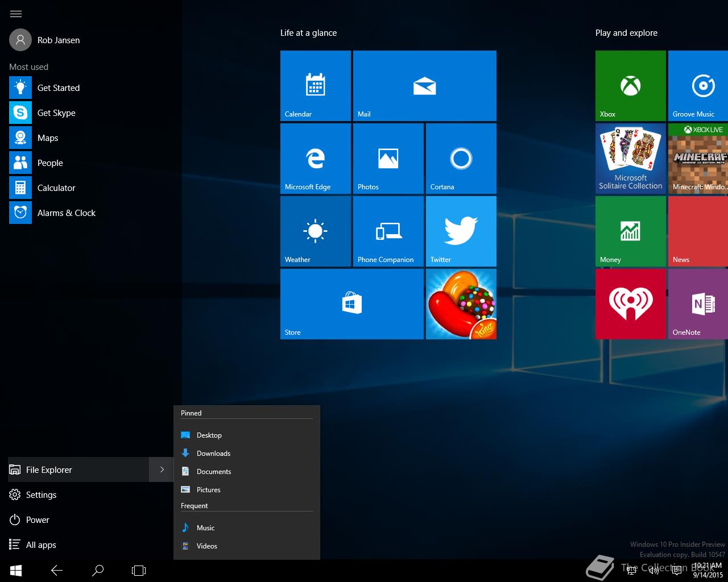The width and height of the screenshot is (728, 582).
Task: Open Task View from taskbar
Action: point(139,570)
